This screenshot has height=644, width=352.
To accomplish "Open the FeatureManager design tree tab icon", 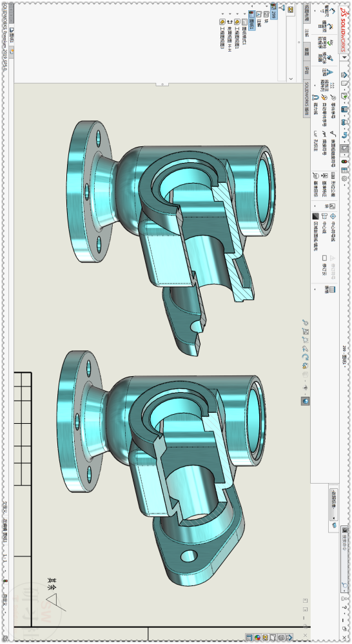I will click(290, 10).
